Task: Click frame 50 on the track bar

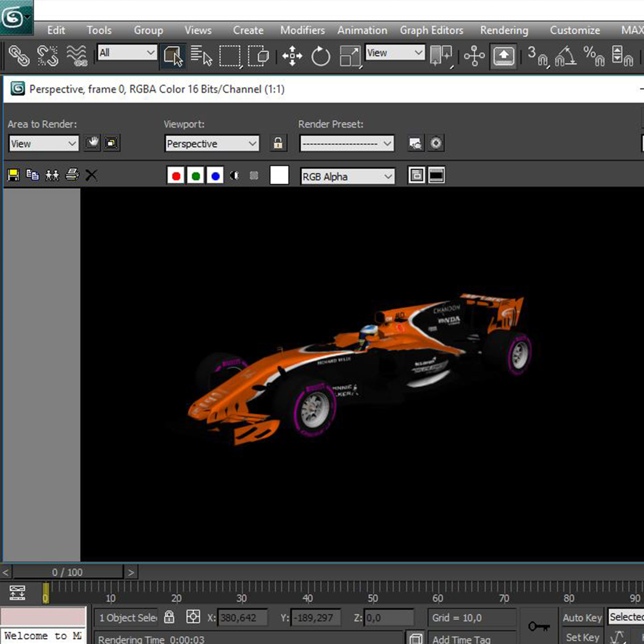Action: [373, 598]
